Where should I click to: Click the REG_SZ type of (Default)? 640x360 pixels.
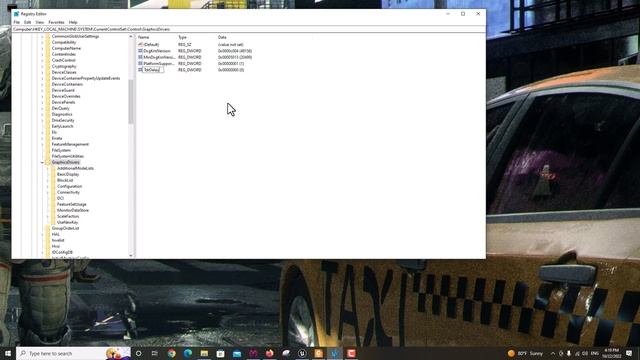(184, 44)
